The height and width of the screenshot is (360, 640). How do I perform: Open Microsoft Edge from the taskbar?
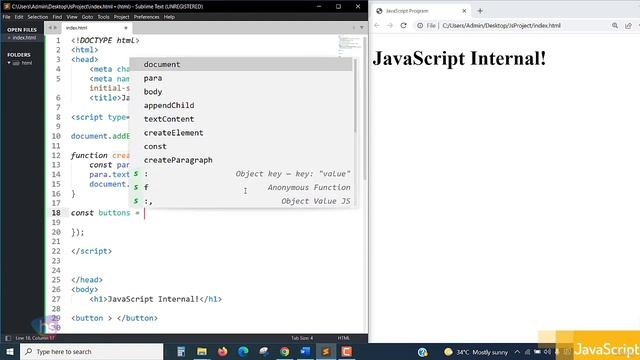pos(243,351)
